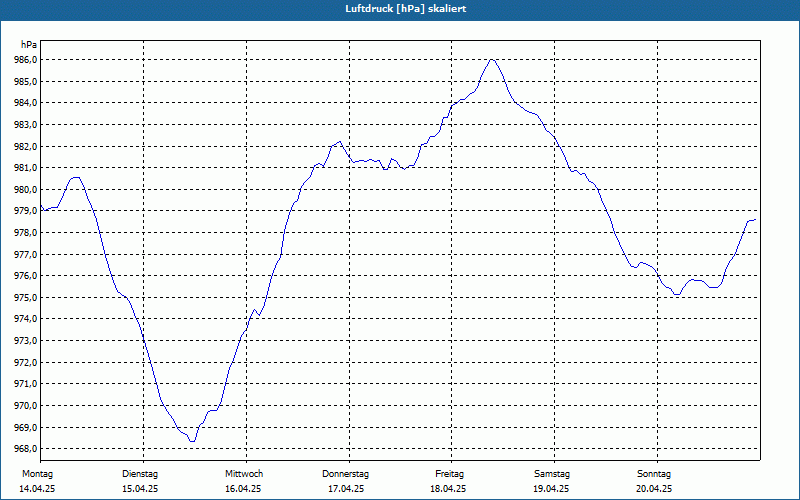Click the date 15.04.25
800x500 pixels.
140,489
